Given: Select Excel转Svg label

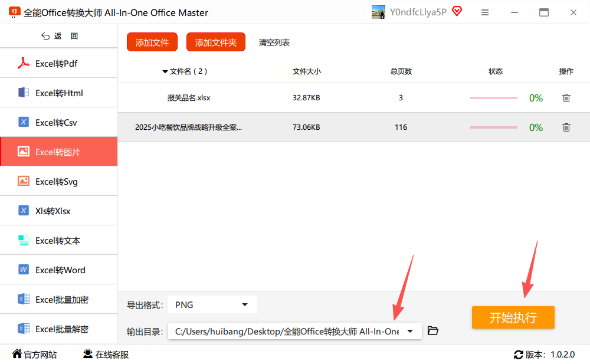Looking at the screenshot, I should click(x=57, y=182).
